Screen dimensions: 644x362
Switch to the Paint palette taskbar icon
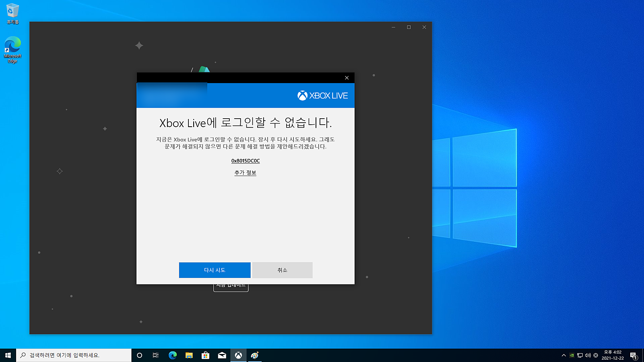pos(255,355)
